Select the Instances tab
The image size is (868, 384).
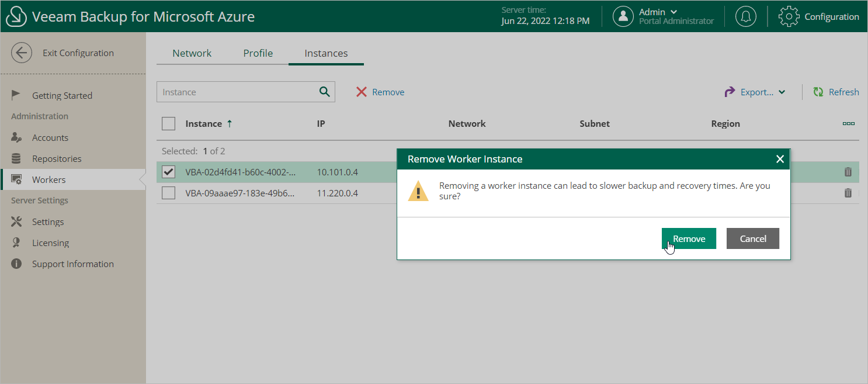(326, 53)
